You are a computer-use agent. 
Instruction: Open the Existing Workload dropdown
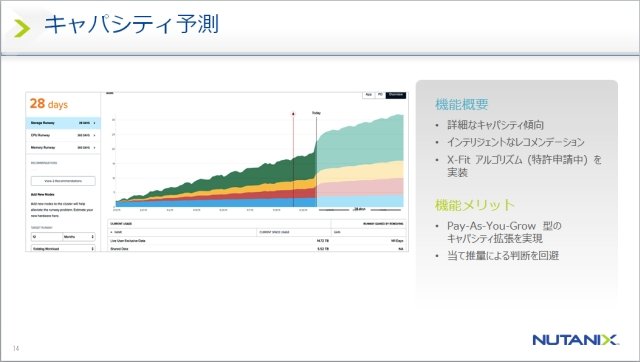(x=63, y=248)
